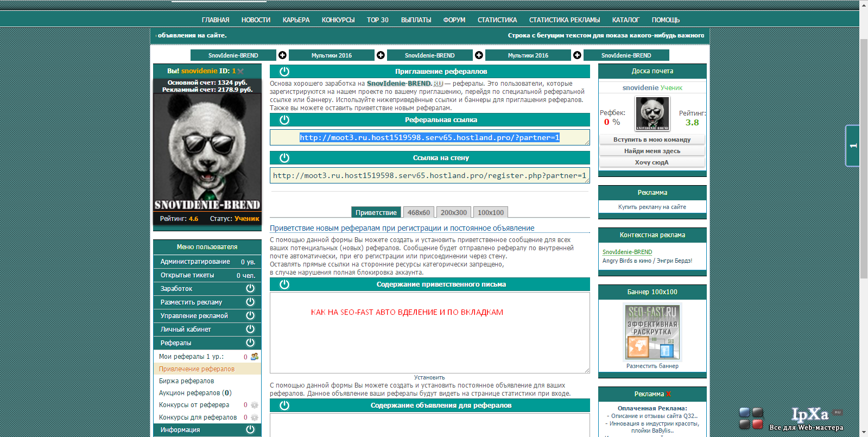Image resolution: width=868 pixels, height=437 pixels.
Task: Open СТАТИСТИКА РЕКЛАМЫ in the top menu
Action: (x=565, y=20)
